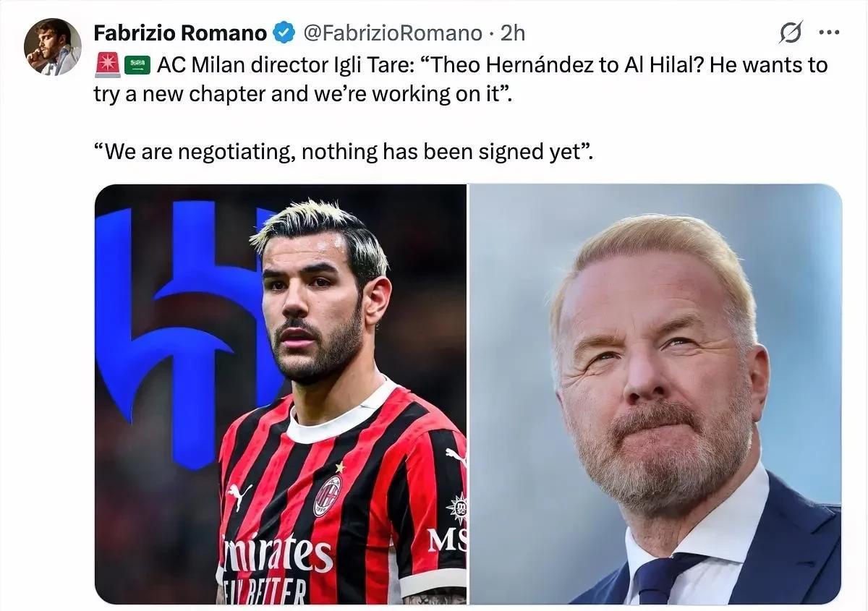Click the Saudi Arabia flag emoji
The width and height of the screenshot is (868, 611).
[137, 66]
